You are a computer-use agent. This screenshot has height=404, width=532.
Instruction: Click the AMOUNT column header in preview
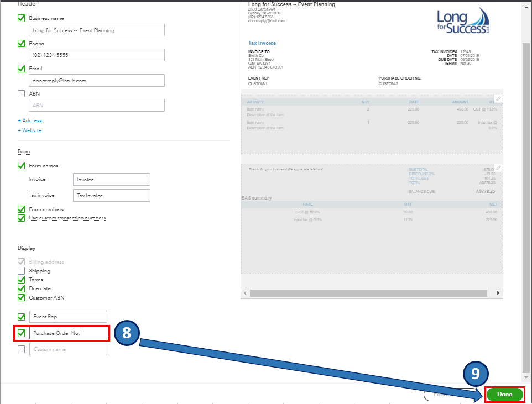[460, 102]
